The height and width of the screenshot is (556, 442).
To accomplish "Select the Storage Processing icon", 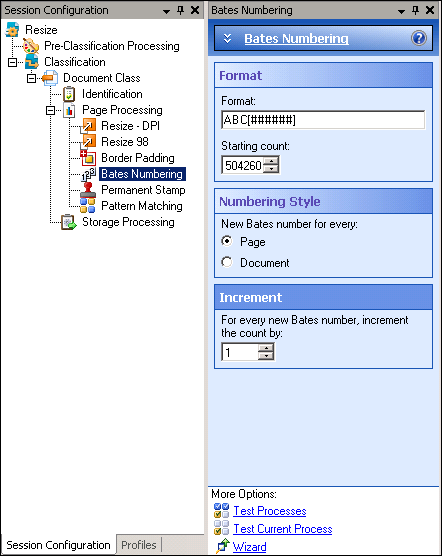I will pyautogui.click(x=69, y=222).
